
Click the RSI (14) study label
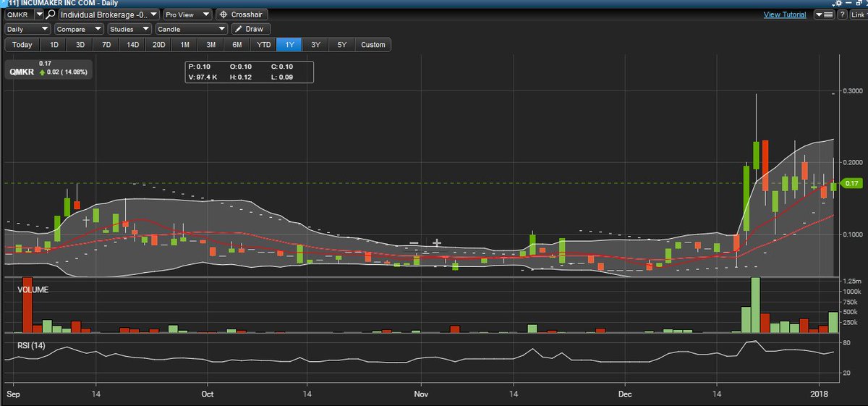pos(32,345)
